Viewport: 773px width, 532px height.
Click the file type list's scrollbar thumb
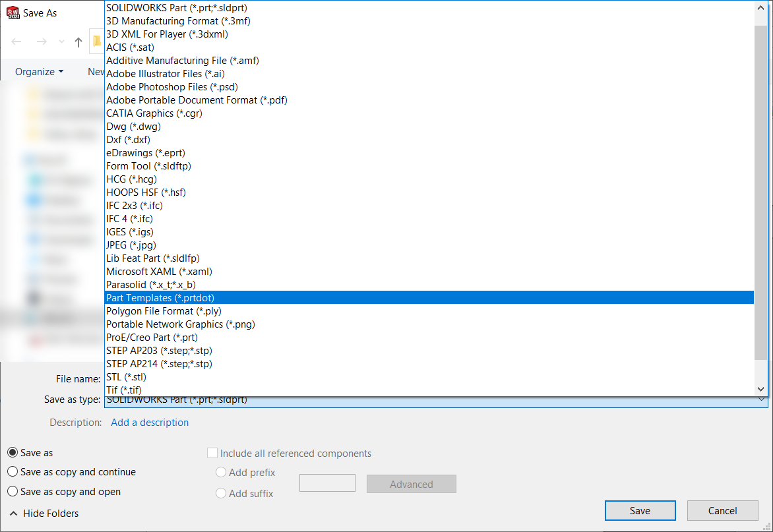click(x=760, y=191)
